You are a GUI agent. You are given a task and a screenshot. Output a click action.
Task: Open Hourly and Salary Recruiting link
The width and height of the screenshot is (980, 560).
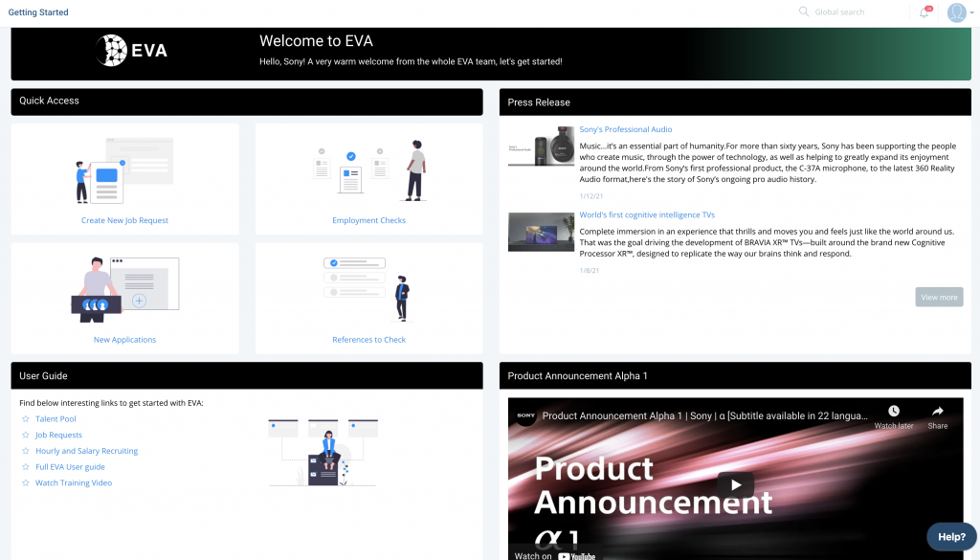tap(86, 451)
